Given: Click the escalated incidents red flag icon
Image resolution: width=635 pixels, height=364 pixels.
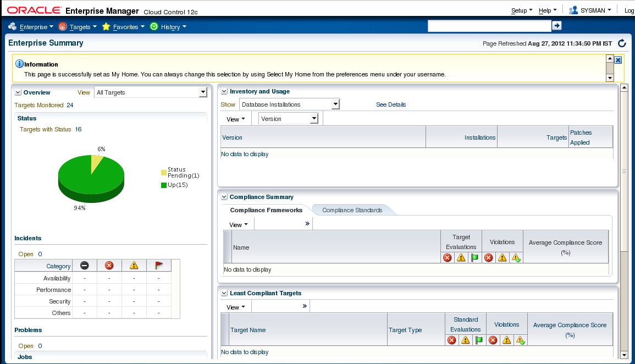Looking at the screenshot, I should tap(159, 266).
